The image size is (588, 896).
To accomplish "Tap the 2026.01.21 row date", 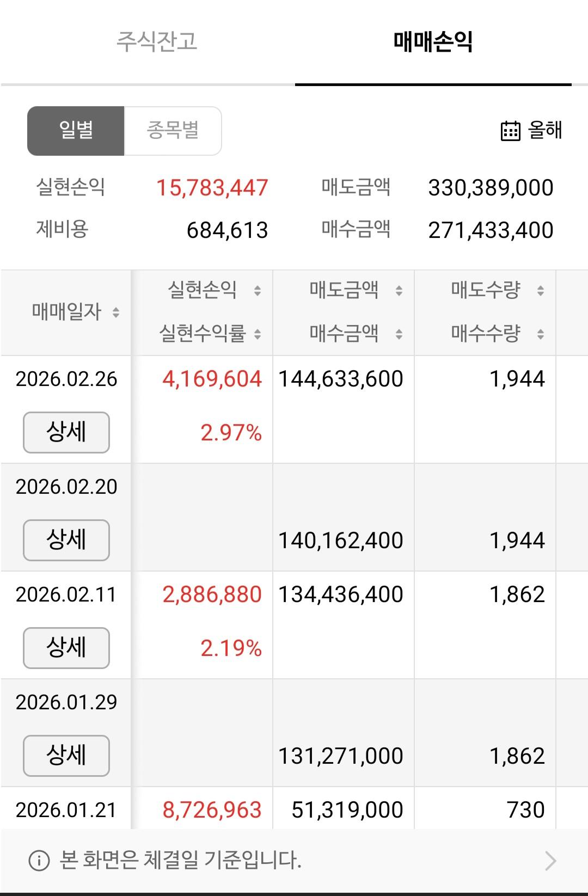I will click(66, 810).
